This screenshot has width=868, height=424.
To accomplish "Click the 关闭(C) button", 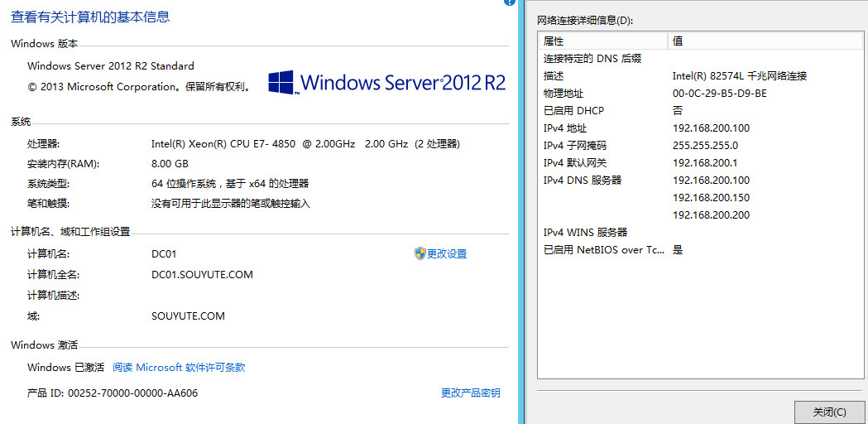I will [829, 412].
